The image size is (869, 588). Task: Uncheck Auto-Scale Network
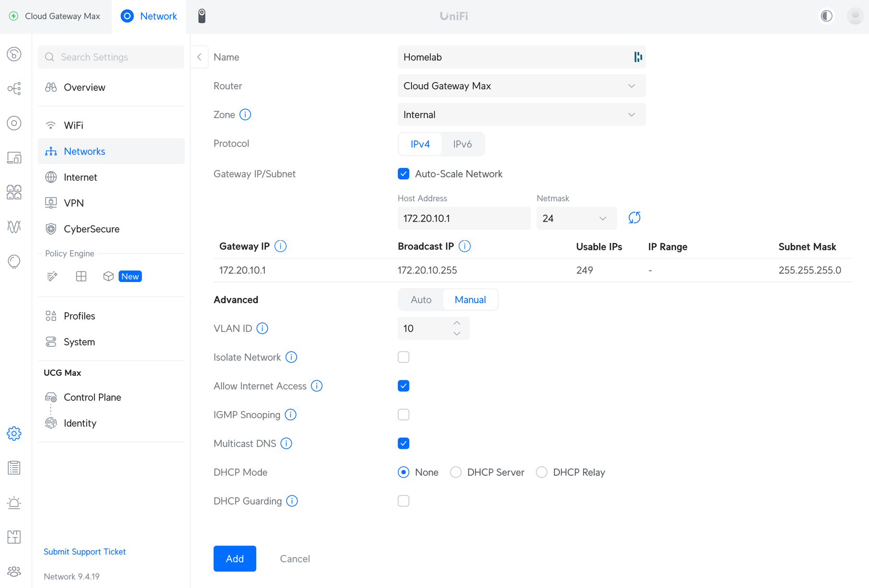[x=404, y=174]
